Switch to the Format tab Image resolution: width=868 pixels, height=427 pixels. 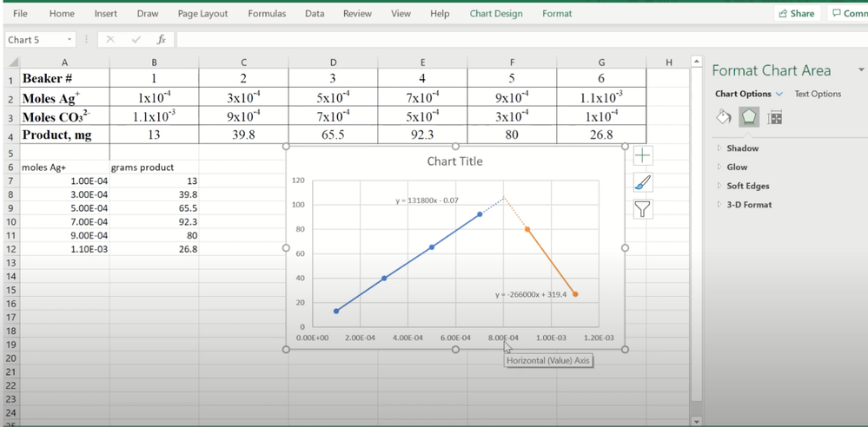(557, 14)
